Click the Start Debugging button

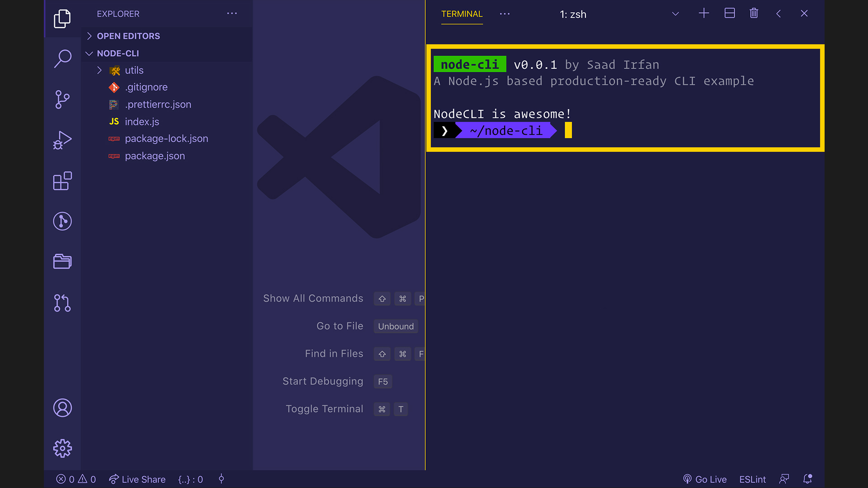coord(322,381)
